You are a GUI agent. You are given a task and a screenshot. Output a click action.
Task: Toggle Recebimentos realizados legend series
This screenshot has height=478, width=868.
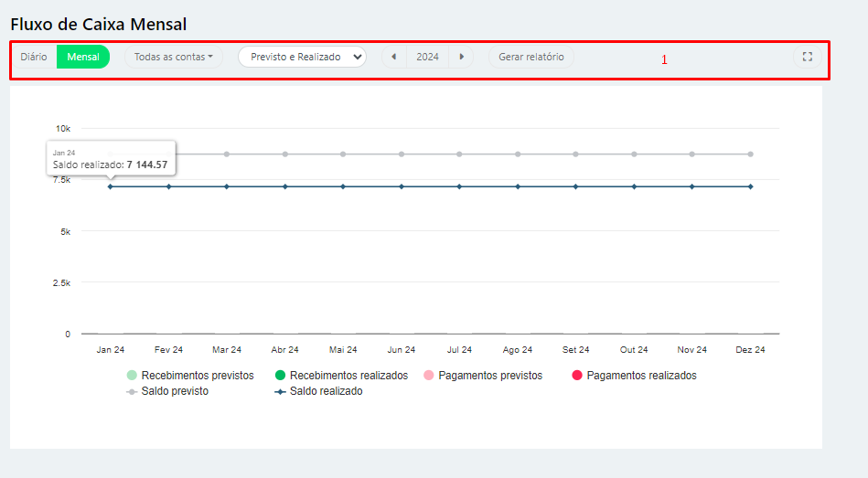[340, 376]
